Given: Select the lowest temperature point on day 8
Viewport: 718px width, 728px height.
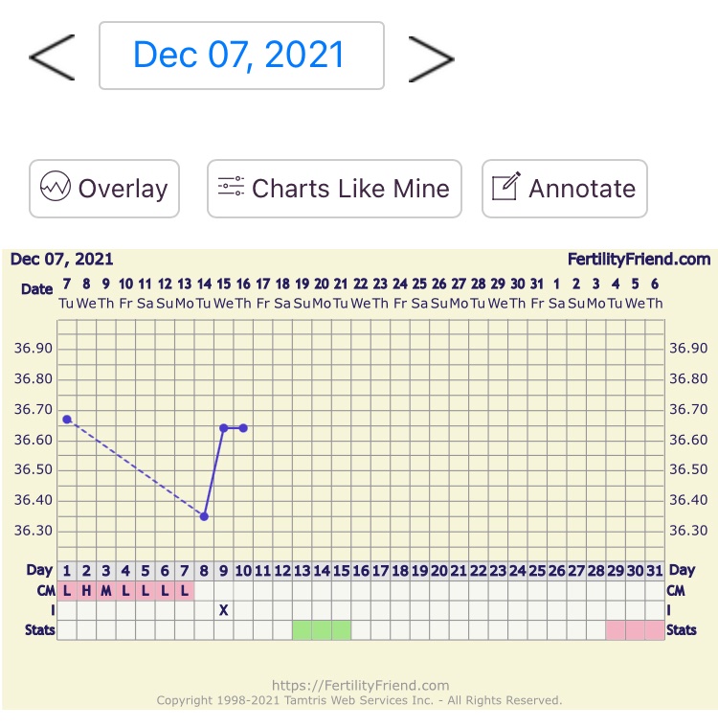Looking at the screenshot, I should point(204,516).
